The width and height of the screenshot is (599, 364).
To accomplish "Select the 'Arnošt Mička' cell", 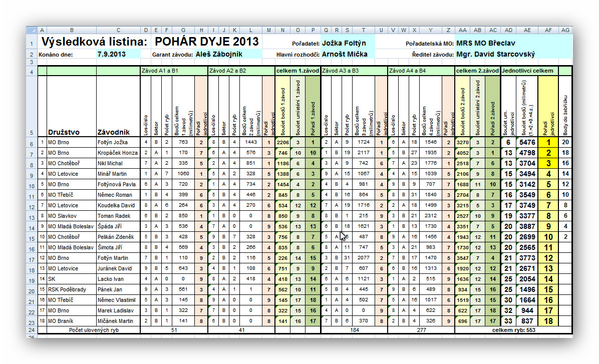I will pyautogui.click(x=346, y=54).
